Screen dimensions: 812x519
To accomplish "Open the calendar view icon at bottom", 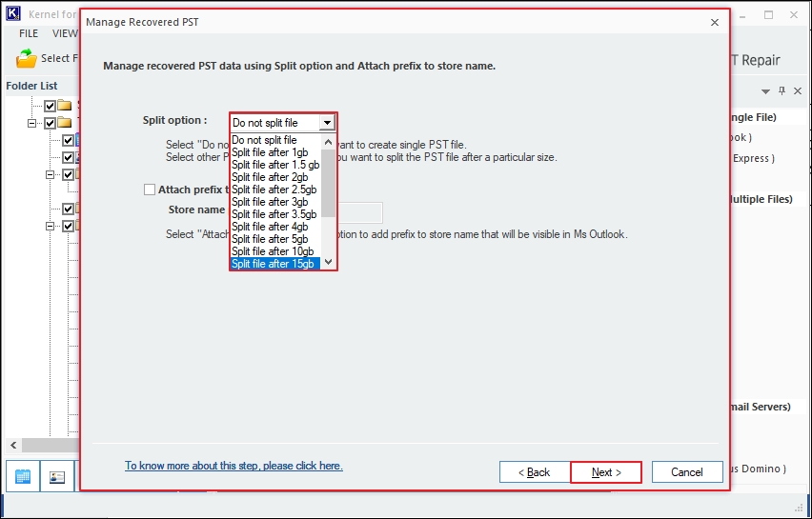I will click(x=23, y=476).
